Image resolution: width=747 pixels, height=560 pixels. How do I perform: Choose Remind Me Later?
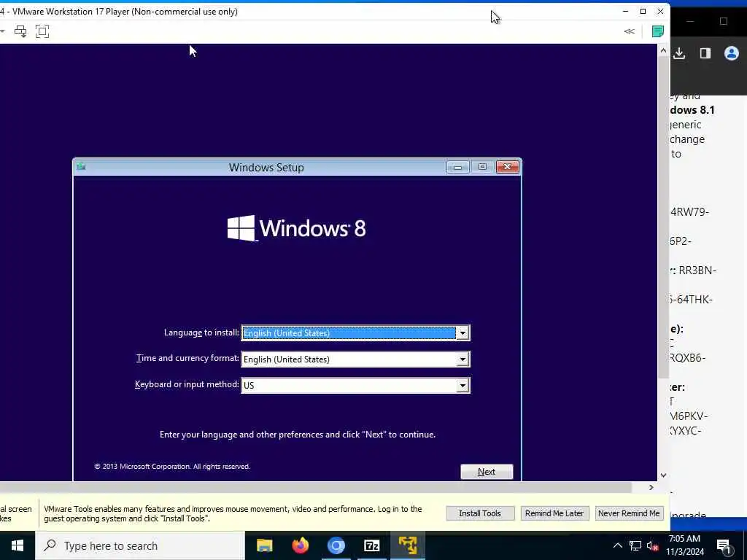coord(554,513)
